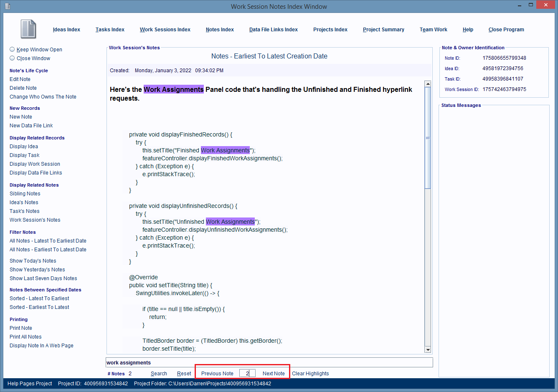Filter All Notes - Earliest To Latest Date
This screenshot has height=392, width=558.
(48, 250)
